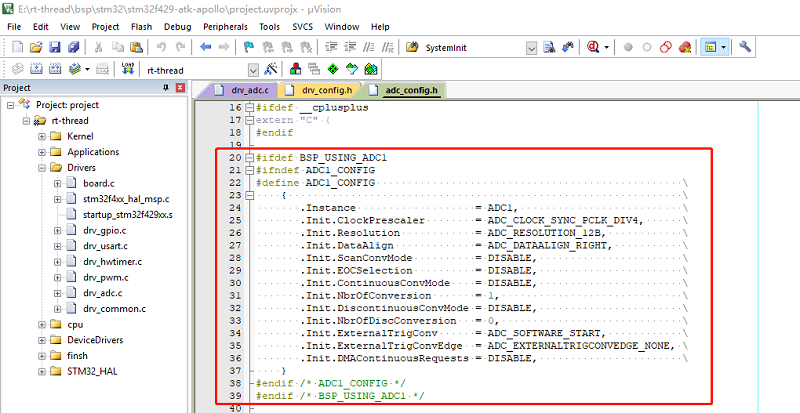Click the SystemInit find text field
This screenshot has height=413, width=800.
tap(470, 47)
